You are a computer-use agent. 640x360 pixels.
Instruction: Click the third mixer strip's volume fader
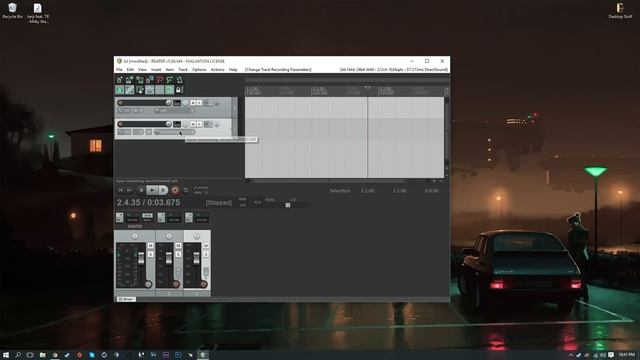coord(196,258)
